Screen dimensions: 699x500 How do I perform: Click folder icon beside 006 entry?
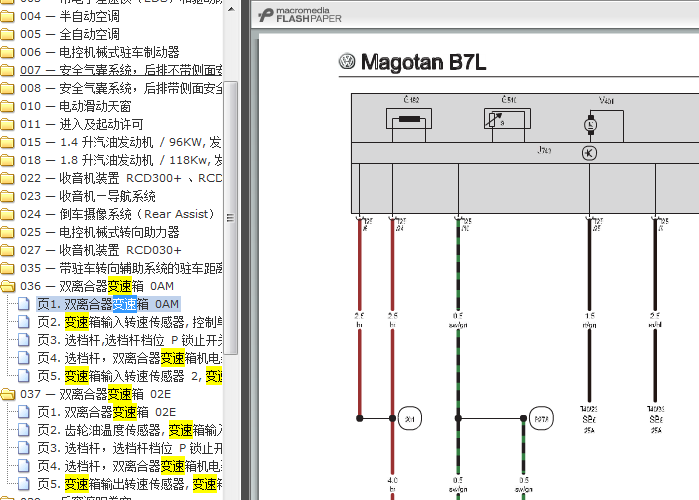tap(7, 53)
